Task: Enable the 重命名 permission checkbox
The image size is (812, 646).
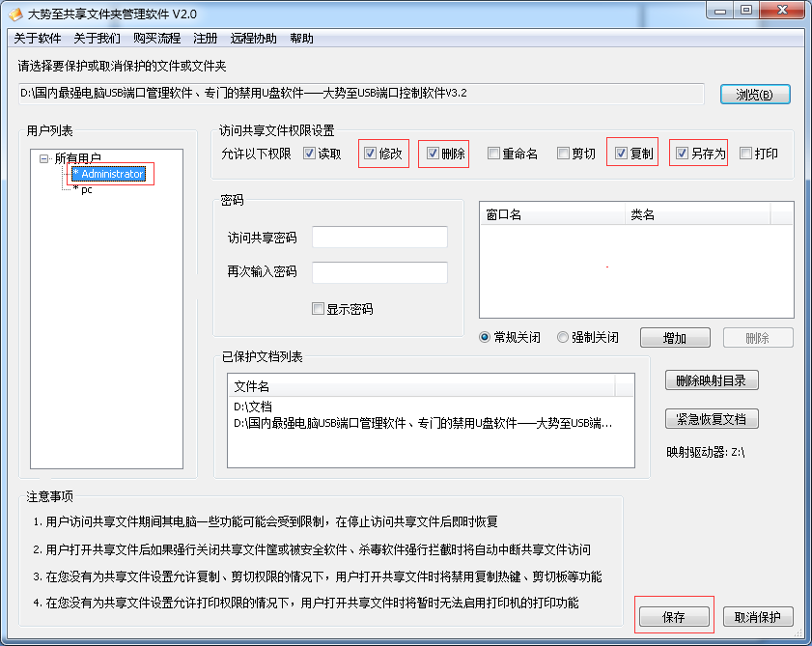Action: coord(494,154)
